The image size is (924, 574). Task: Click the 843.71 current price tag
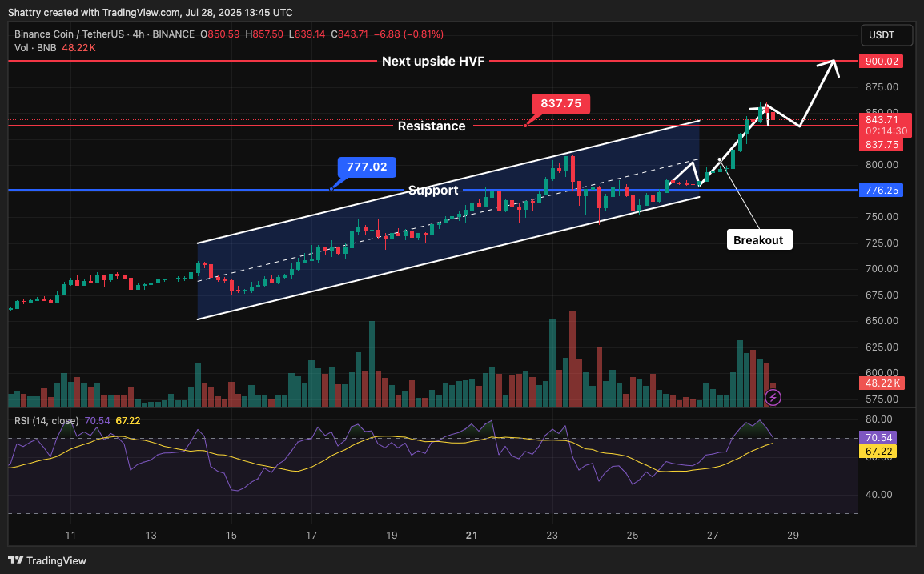click(x=882, y=119)
